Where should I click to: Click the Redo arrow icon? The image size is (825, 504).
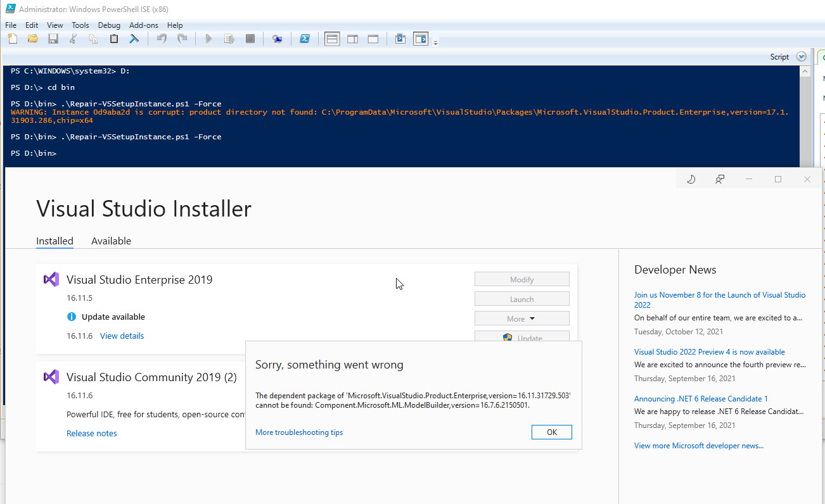[182, 39]
